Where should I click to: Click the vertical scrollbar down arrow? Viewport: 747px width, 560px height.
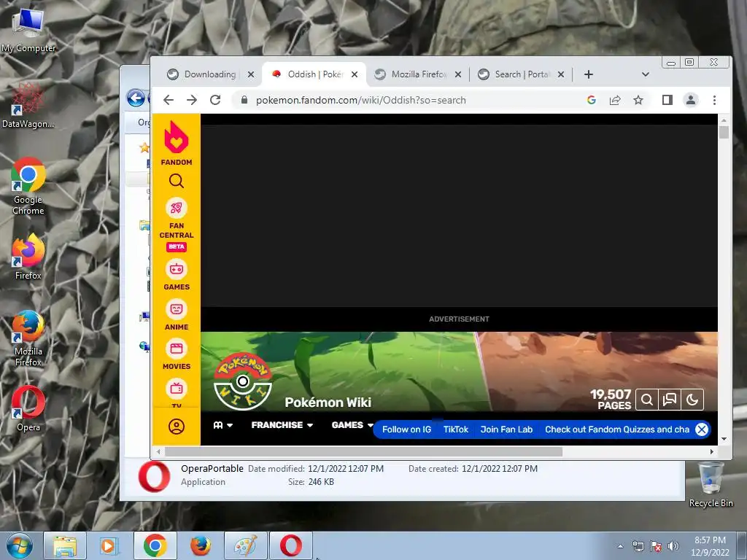point(724,439)
